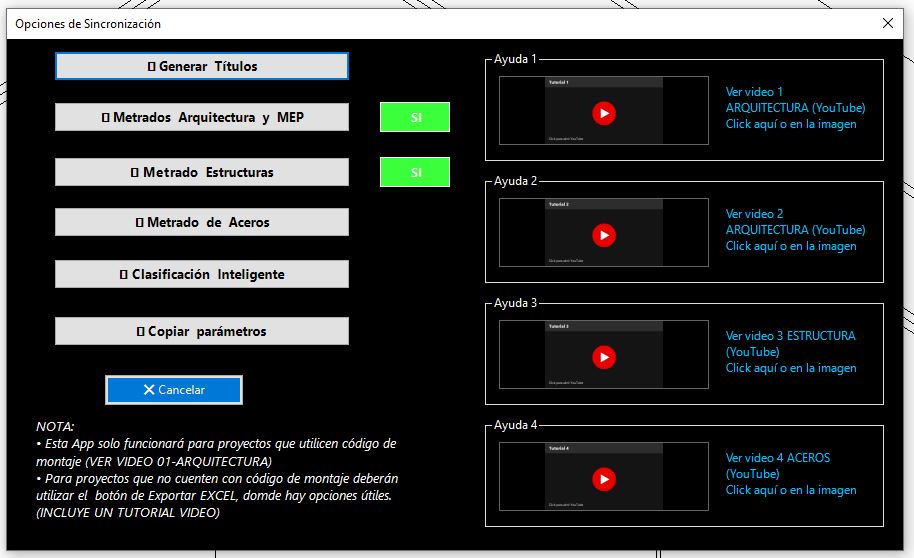Click the YouTube play icon in Ayuda 2
The width and height of the screenshot is (914, 558).
coord(604,235)
